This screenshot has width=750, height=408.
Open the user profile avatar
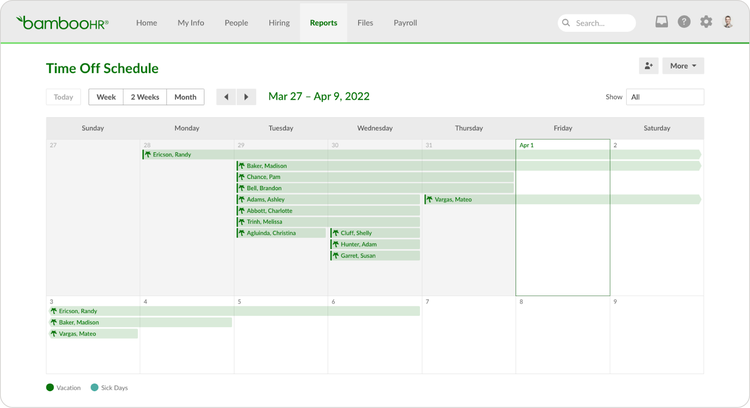(x=728, y=22)
